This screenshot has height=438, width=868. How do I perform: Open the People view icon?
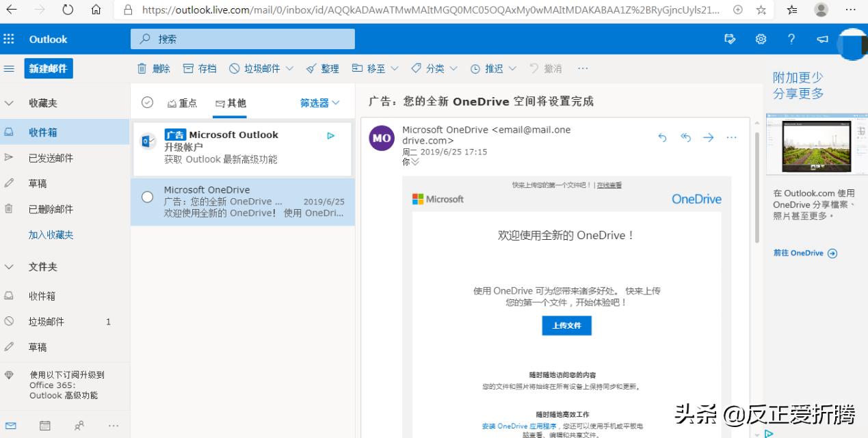pyautogui.click(x=79, y=426)
